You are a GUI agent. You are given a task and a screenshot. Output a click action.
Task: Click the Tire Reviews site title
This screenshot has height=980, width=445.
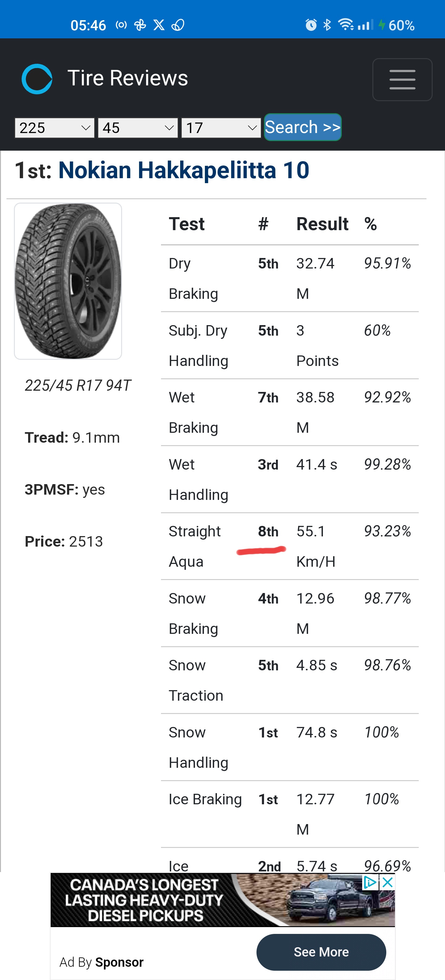(128, 78)
